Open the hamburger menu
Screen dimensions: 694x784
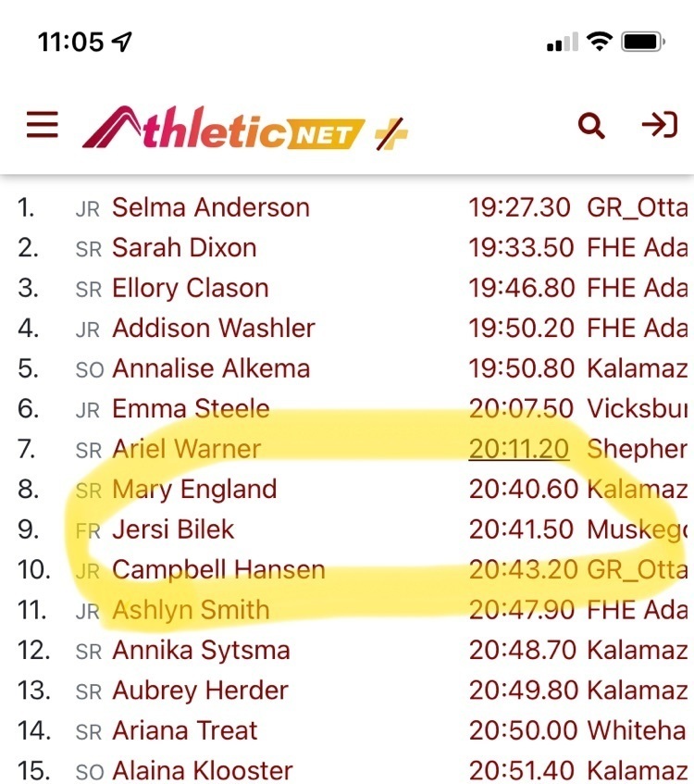tap(43, 125)
